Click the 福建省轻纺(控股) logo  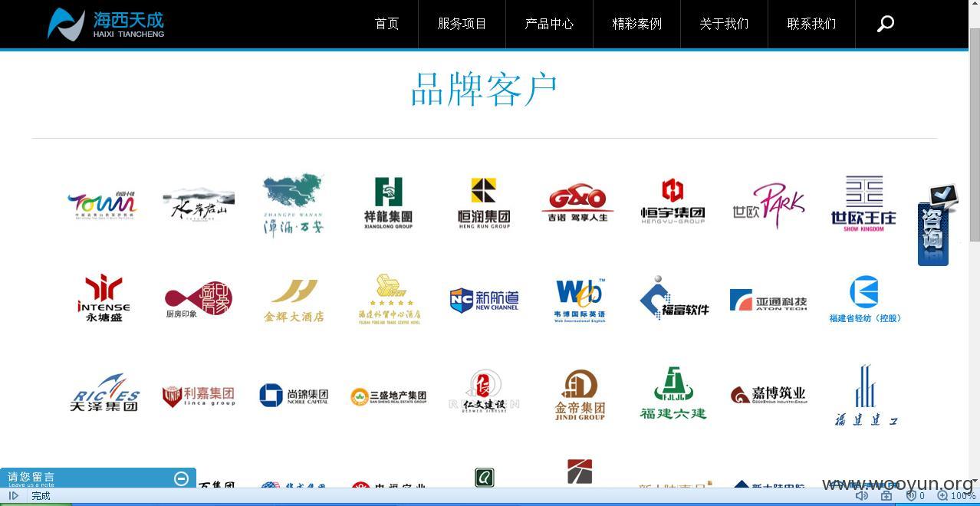click(864, 299)
